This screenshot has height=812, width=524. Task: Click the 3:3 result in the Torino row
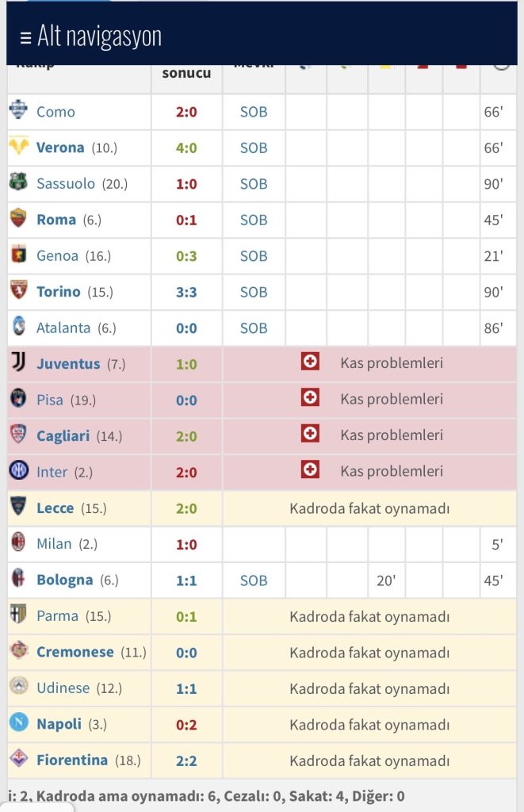tap(186, 292)
